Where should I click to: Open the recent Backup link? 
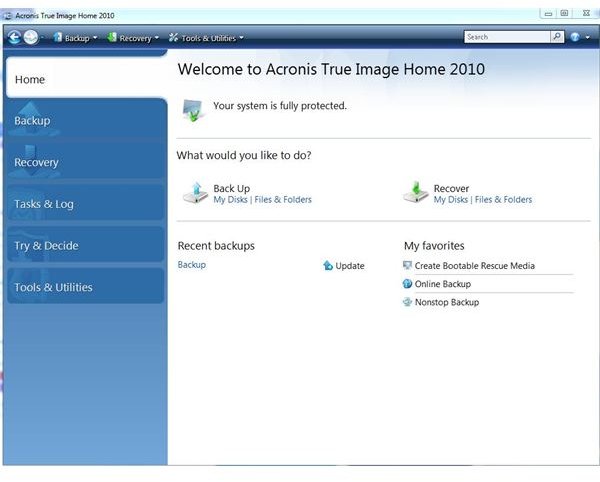pyautogui.click(x=192, y=265)
